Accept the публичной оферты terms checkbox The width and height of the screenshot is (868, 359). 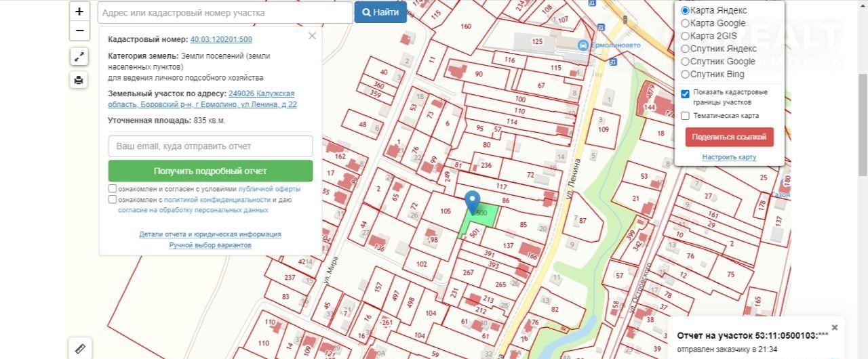click(112, 189)
